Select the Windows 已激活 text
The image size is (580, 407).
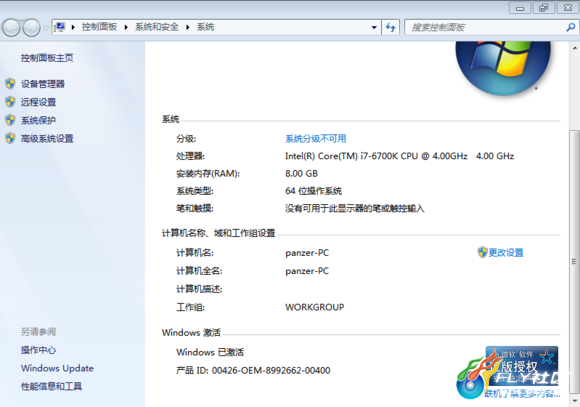210,352
